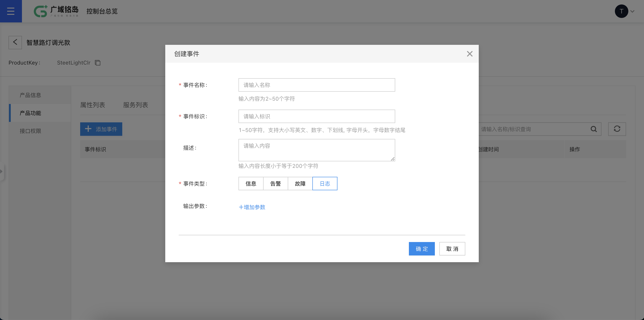Click the 添加事件 button
This screenshot has height=320, width=644.
[x=101, y=129]
